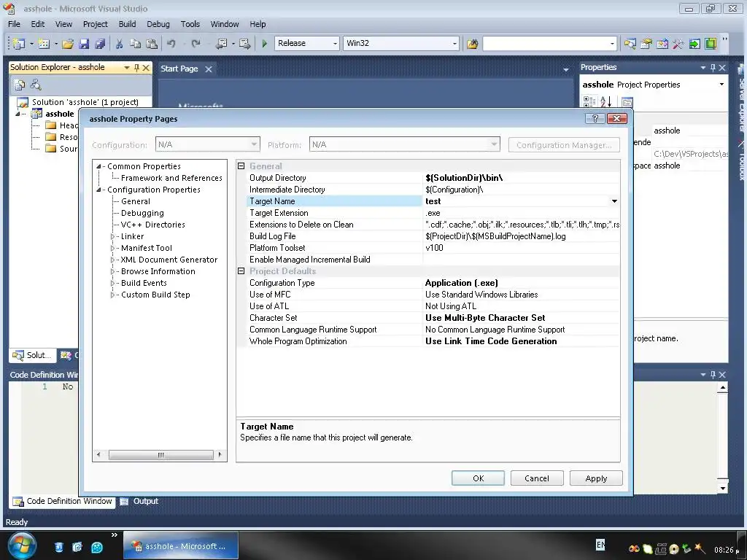
Task: Open the Properties panel object selector dropdown
Action: (x=721, y=85)
